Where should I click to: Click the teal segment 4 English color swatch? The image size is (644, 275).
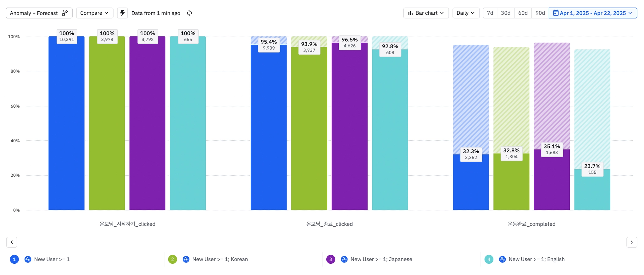(489, 259)
